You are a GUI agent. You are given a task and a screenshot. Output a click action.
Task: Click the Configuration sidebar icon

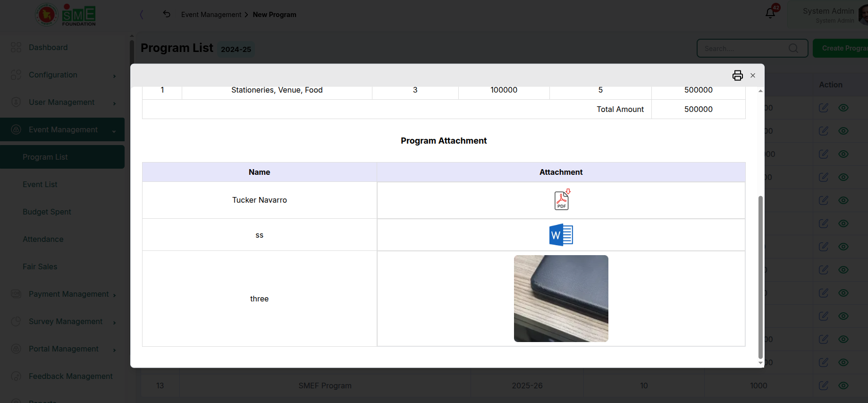pos(16,75)
